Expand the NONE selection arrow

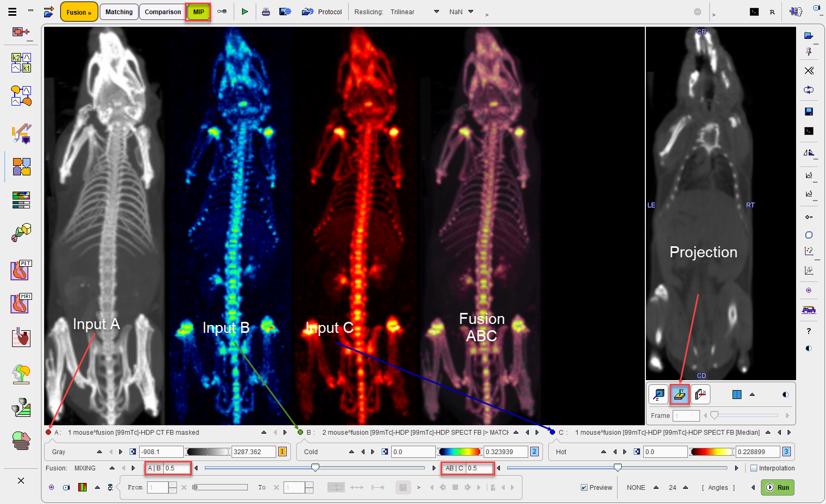(x=656, y=488)
